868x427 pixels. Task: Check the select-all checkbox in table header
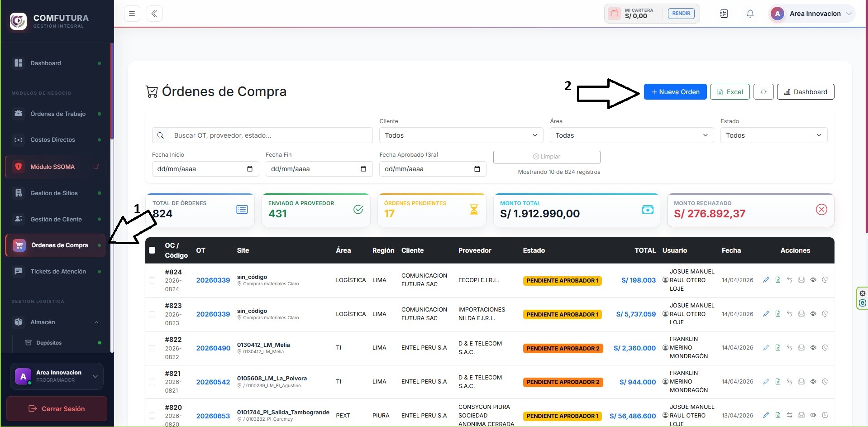[152, 250]
